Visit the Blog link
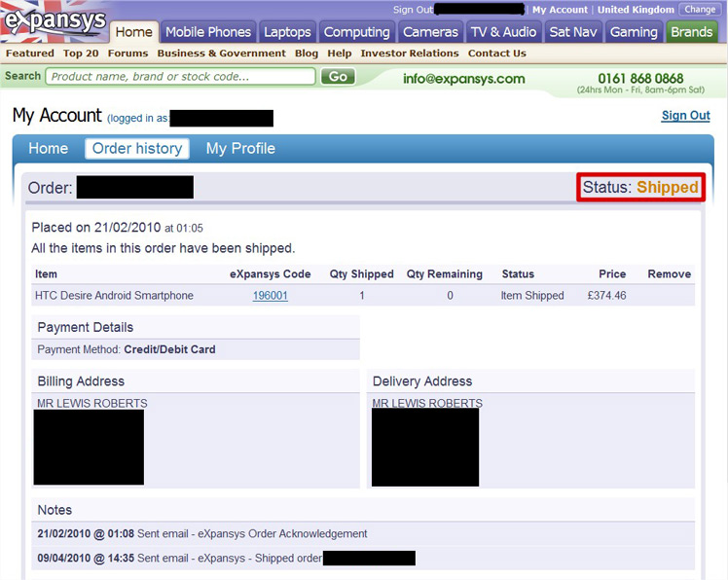The height and width of the screenshot is (580, 728). pos(307,54)
